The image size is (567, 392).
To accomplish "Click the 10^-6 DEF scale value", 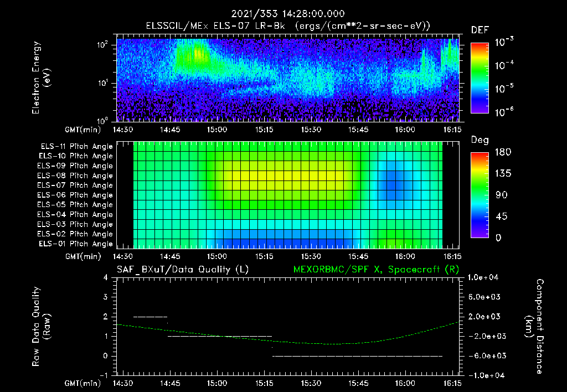I will [504, 112].
